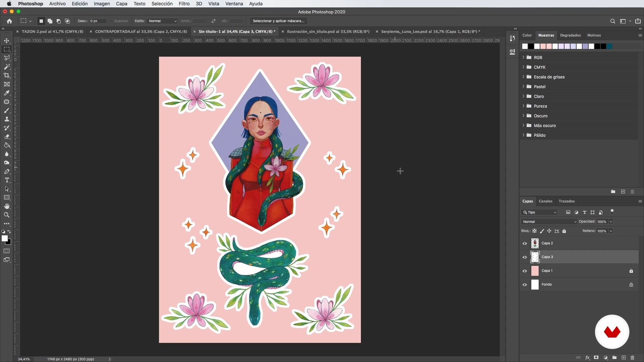This screenshot has width=644, height=362.
Task: Select the Rectangle shape tool
Action: tap(7, 197)
